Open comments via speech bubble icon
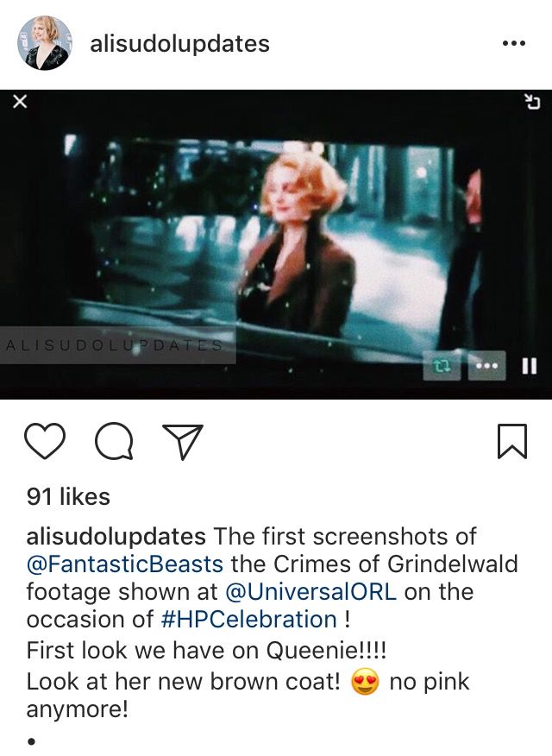Image resolution: width=552 pixels, height=756 pixels. (x=114, y=441)
